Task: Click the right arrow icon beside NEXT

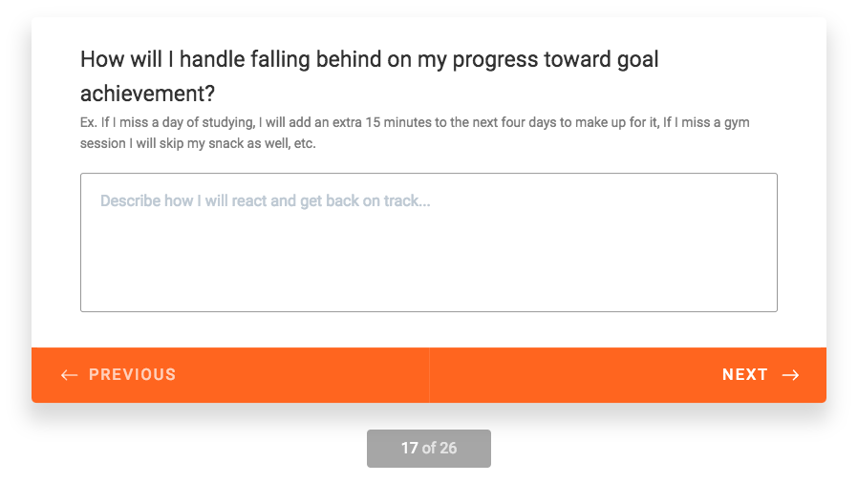Action: 791,375
